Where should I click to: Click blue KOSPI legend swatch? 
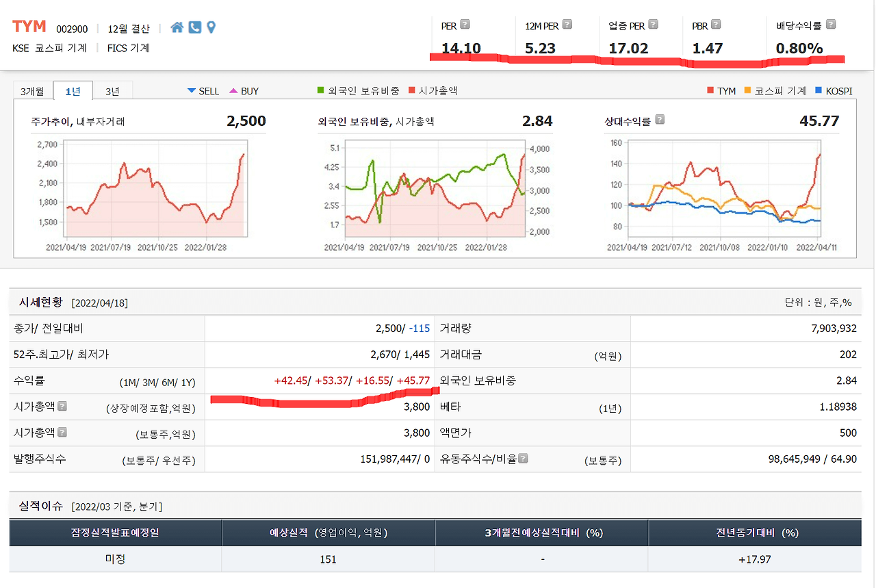[x=819, y=90]
